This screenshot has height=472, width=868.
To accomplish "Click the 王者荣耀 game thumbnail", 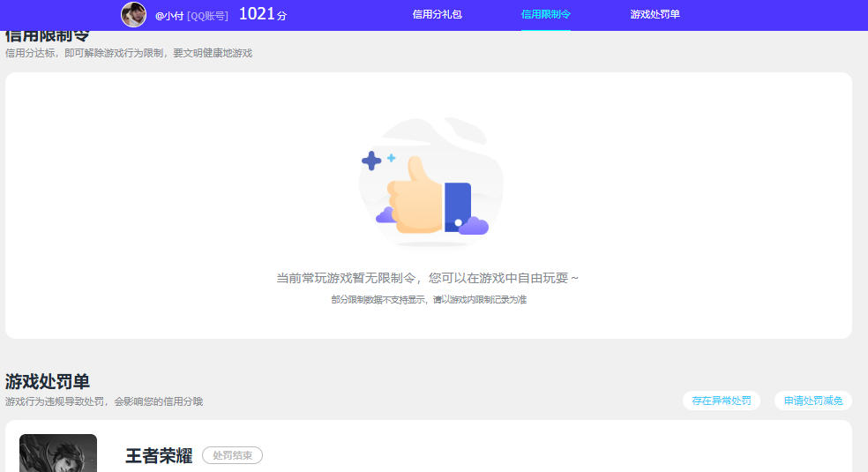I will tap(58, 453).
